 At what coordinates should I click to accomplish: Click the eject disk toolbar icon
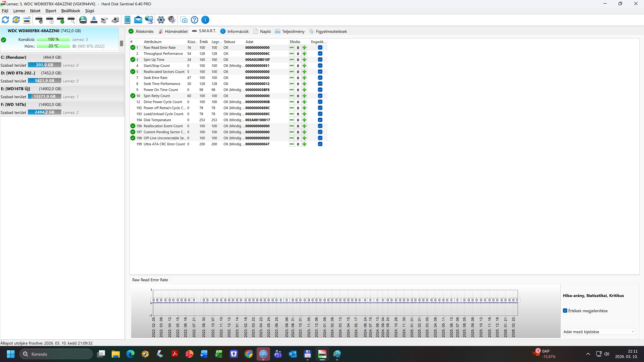94,20
